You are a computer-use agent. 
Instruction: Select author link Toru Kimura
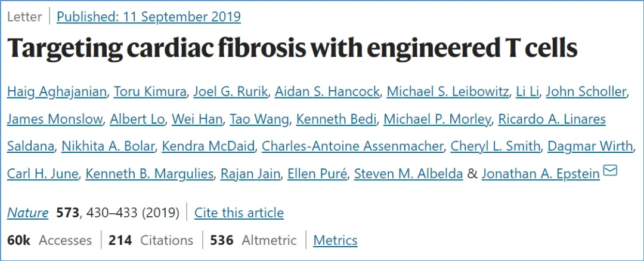tap(150, 92)
